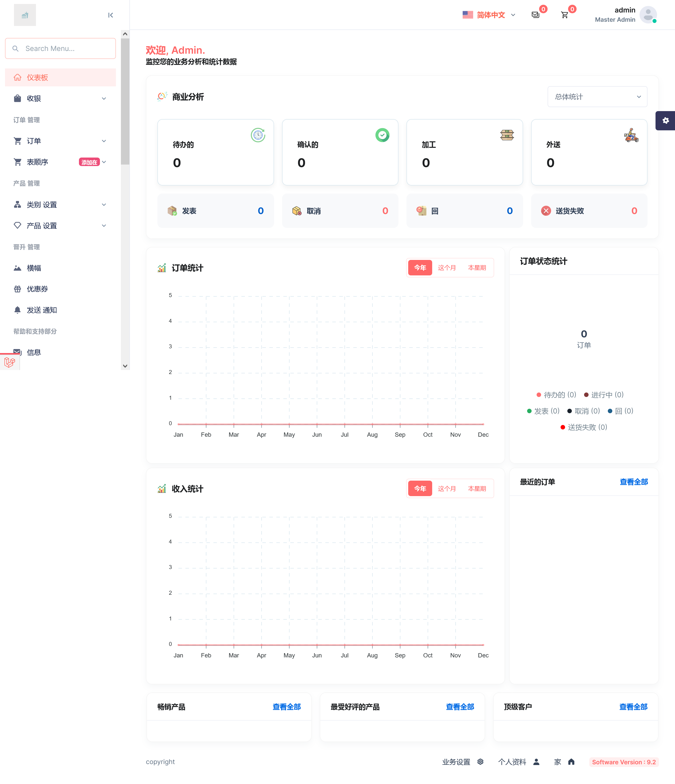Open the 发送 通知 notification menu item

[60, 310]
